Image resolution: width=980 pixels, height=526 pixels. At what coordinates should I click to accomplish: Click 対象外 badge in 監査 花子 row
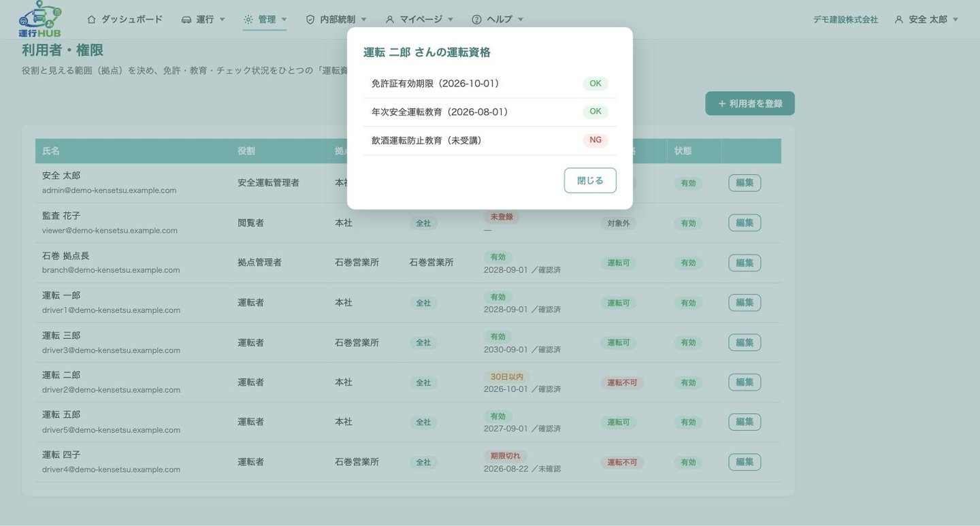point(618,223)
